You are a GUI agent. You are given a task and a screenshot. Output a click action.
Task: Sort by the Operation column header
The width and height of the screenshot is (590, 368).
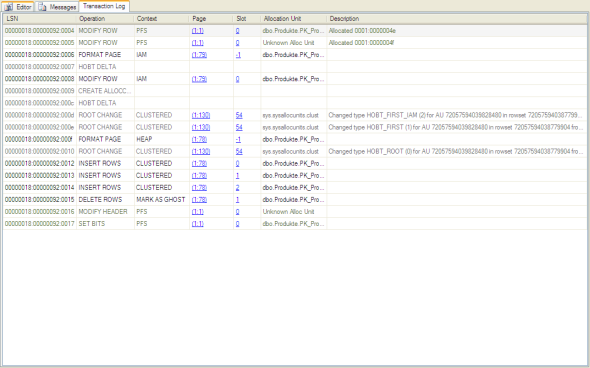click(105, 18)
